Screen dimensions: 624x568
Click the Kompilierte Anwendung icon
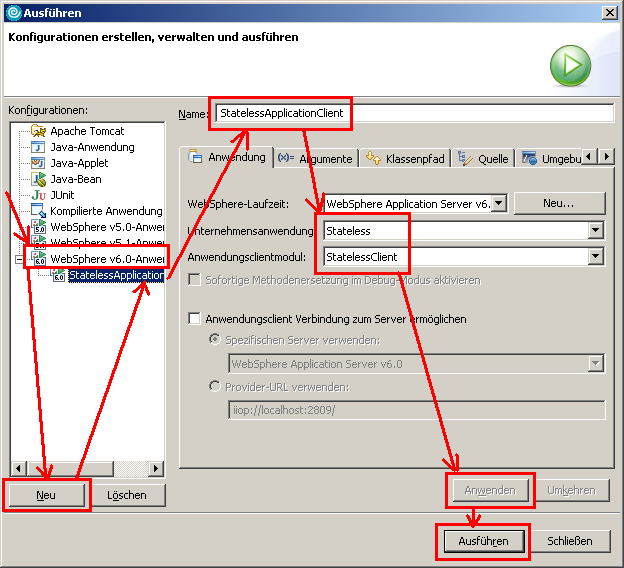39,211
